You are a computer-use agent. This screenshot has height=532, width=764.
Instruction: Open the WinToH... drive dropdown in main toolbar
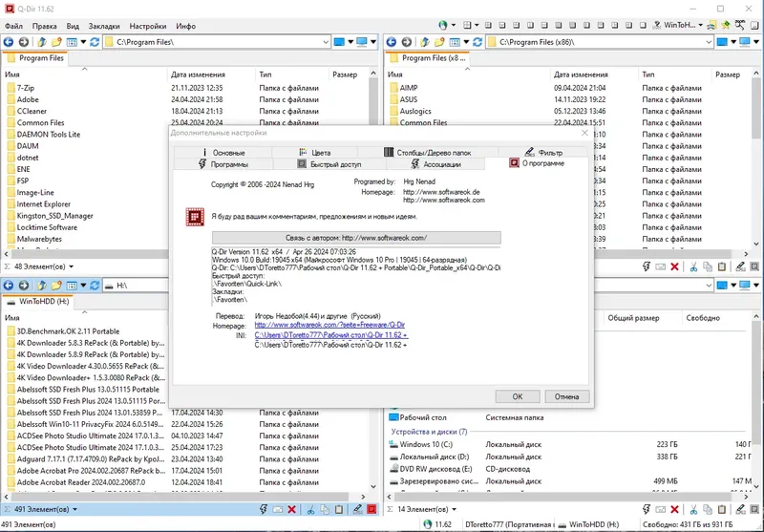pos(701,26)
